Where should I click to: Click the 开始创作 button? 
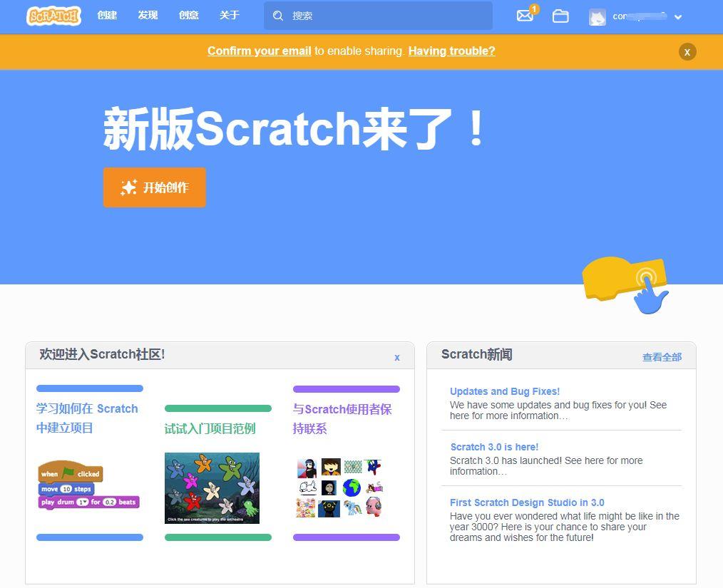[x=155, y=187]
